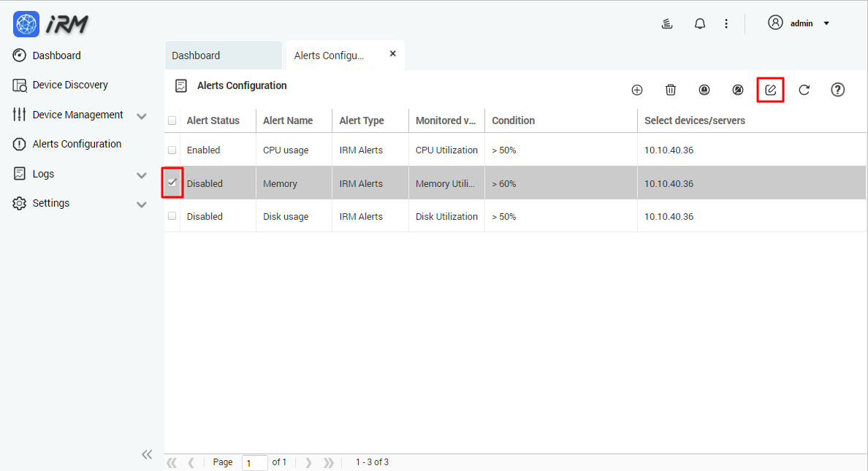The width and height of the screenshot is (868, 471).
Task: Click the Enable alert bell icon
Action: 704,89
